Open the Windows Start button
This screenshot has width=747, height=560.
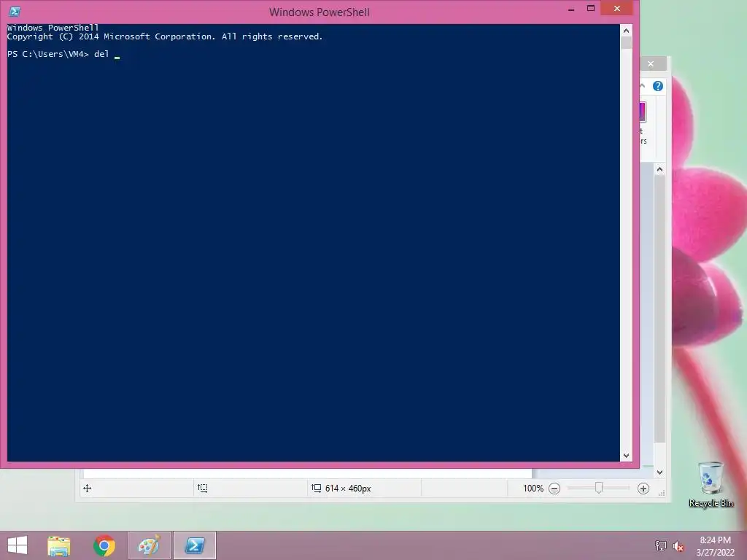18,545
